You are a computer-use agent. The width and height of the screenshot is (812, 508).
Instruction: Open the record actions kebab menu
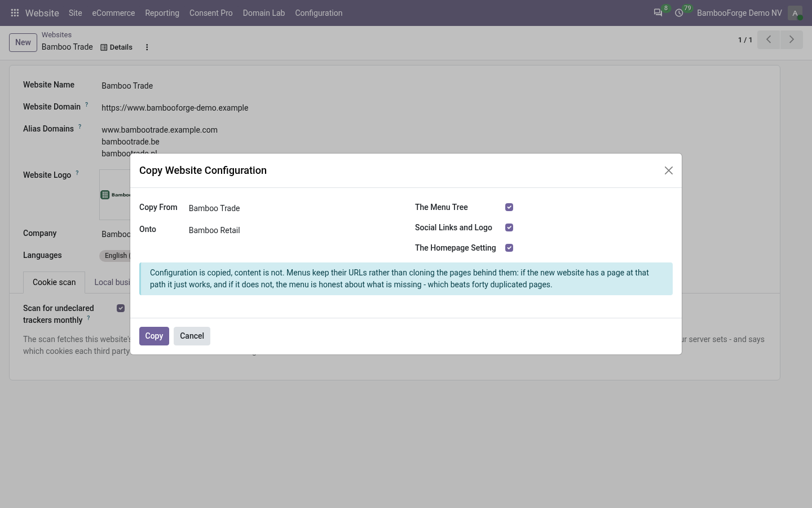147,47
